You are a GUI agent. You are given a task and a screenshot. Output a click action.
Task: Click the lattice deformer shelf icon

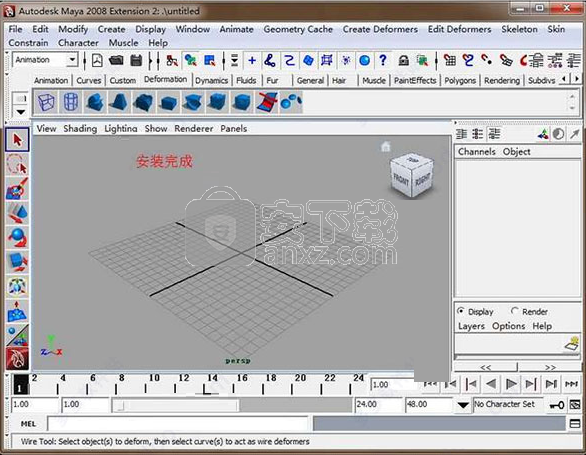[46, 102]
